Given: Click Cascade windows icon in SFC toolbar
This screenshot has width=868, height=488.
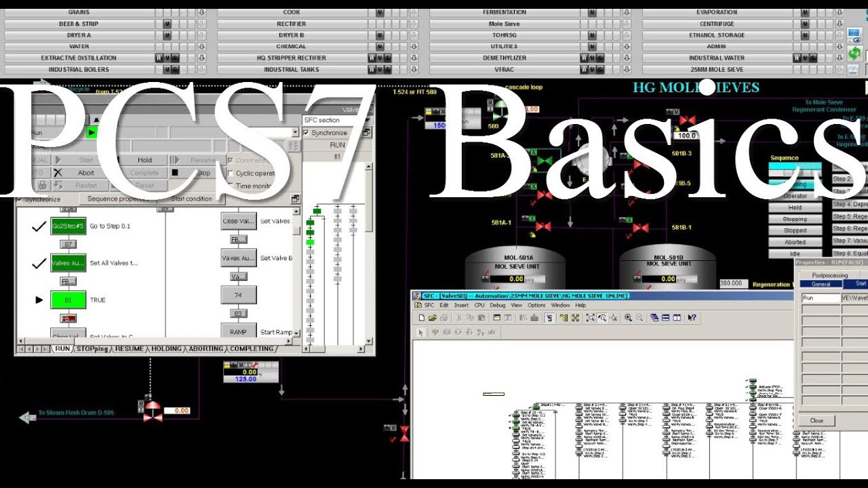Looking at the screenshot, I should point(654,317).
